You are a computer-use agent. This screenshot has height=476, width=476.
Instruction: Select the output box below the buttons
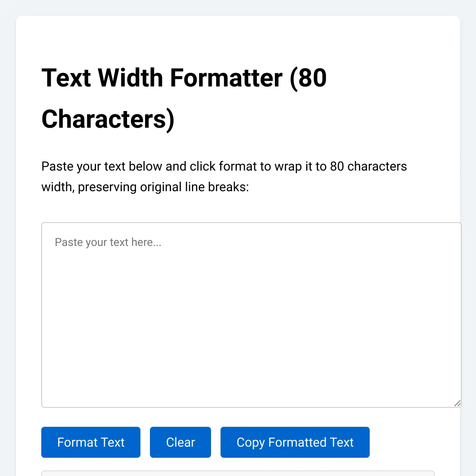click(251, 474)
